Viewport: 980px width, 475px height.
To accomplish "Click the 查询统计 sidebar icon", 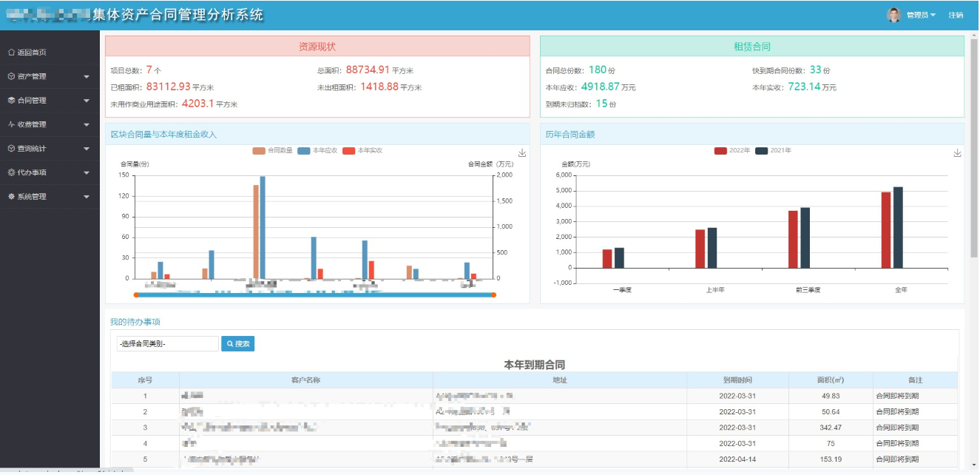I will pos(11,149).
